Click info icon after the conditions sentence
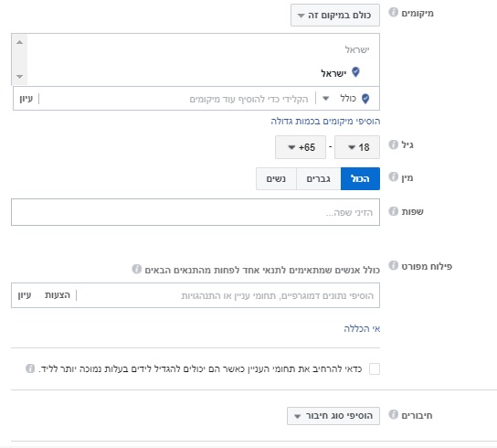Image resolution: width=497 pixels, height=448 pixels. pyautogui.click(x=137, y=269)
